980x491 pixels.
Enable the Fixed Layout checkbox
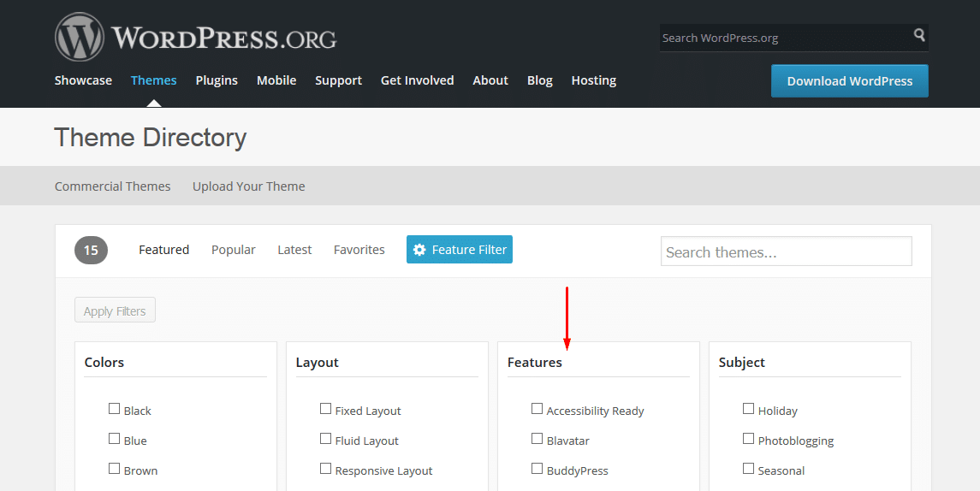[325, 409]
